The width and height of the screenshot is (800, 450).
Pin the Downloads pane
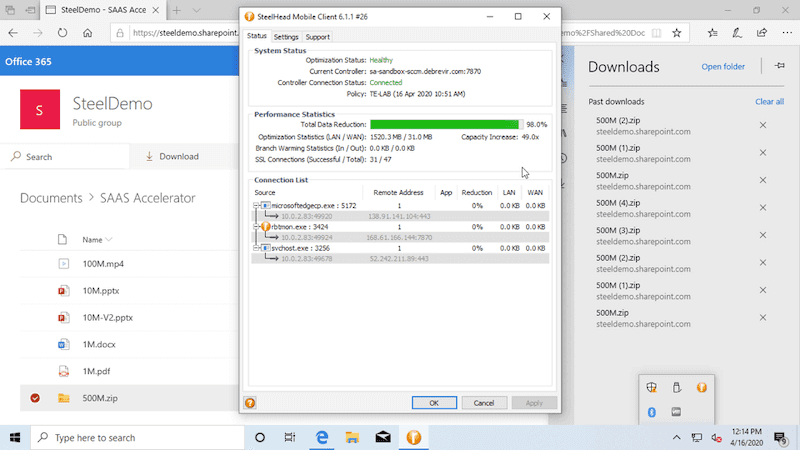point(780,66)
